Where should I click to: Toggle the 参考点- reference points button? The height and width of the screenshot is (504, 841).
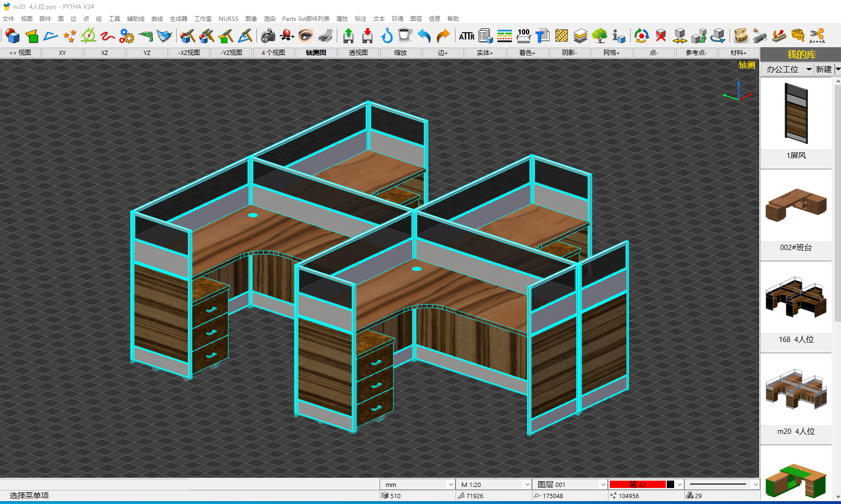tap(696, 53)
